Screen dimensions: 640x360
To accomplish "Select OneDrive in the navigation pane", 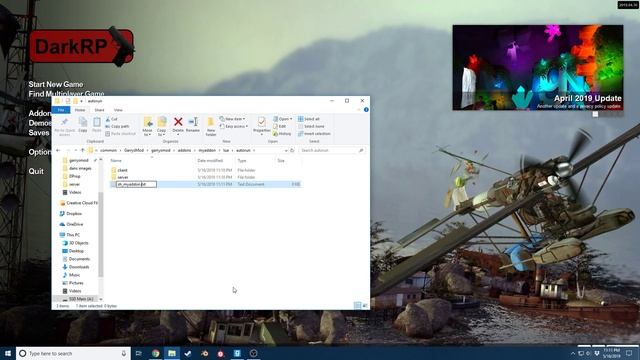I will coord(71,224).
